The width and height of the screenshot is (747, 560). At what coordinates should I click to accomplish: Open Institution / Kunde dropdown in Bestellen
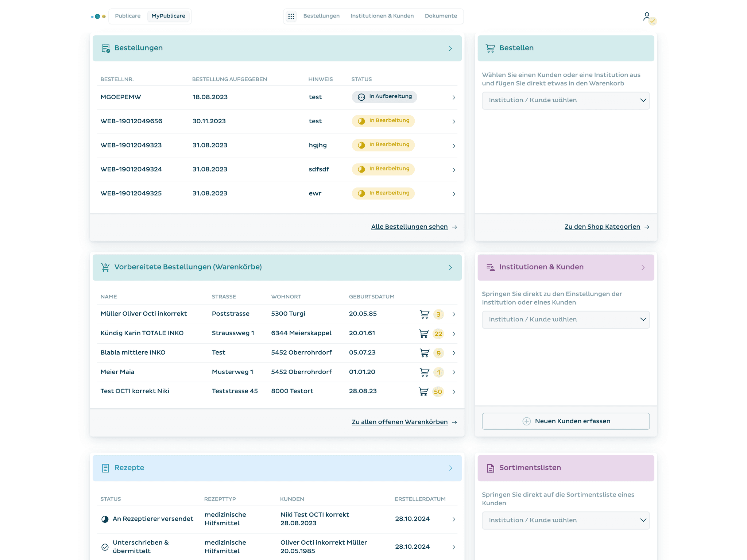pos(566,100)
